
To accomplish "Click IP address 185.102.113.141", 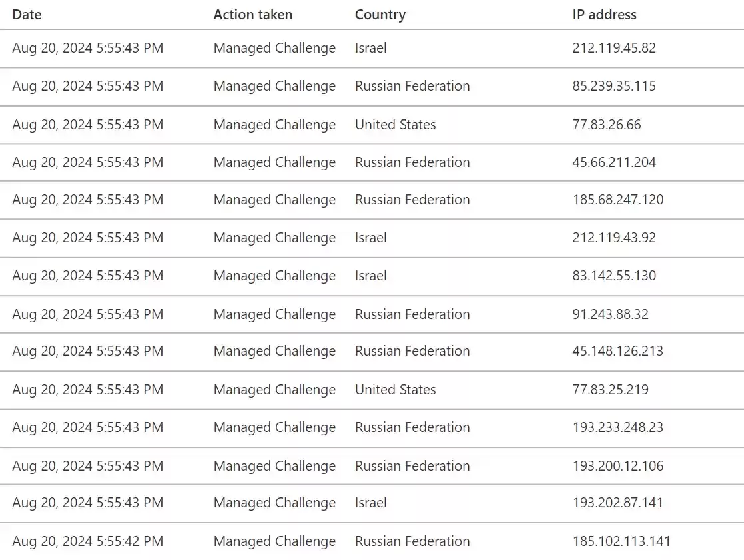I will [621, 541].
